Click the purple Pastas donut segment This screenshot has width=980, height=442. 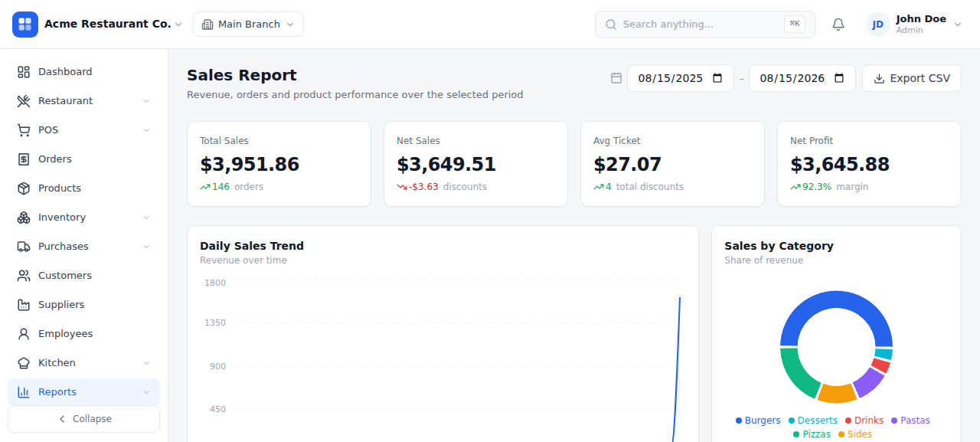pos(868,381)
